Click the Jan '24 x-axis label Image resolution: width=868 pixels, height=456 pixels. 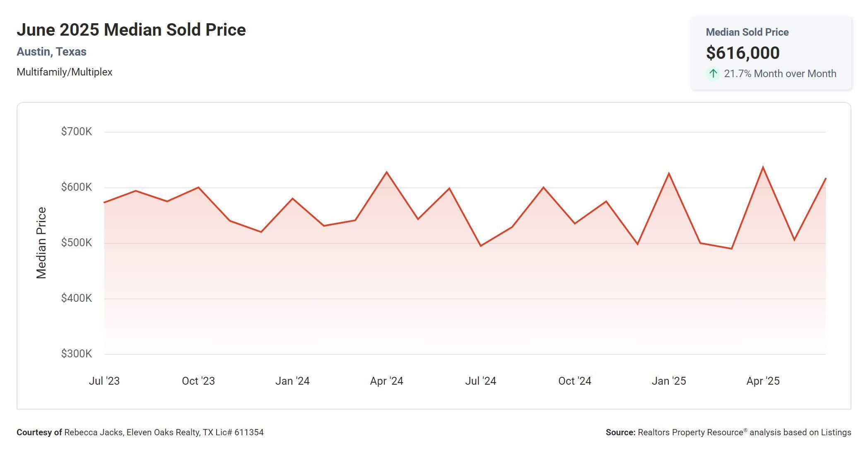(292, 381)
